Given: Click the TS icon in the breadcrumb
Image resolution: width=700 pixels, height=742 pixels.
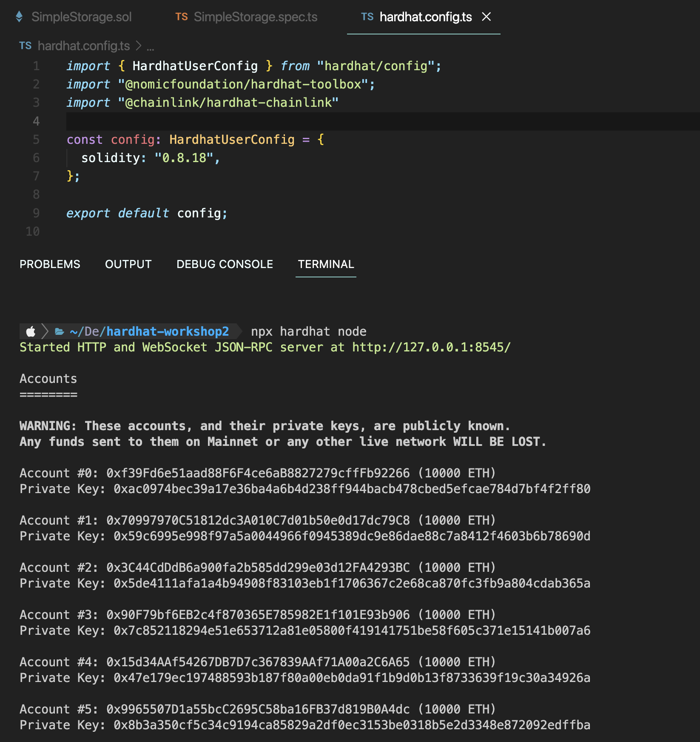Looking at the screenshot, I should [26, 46].
